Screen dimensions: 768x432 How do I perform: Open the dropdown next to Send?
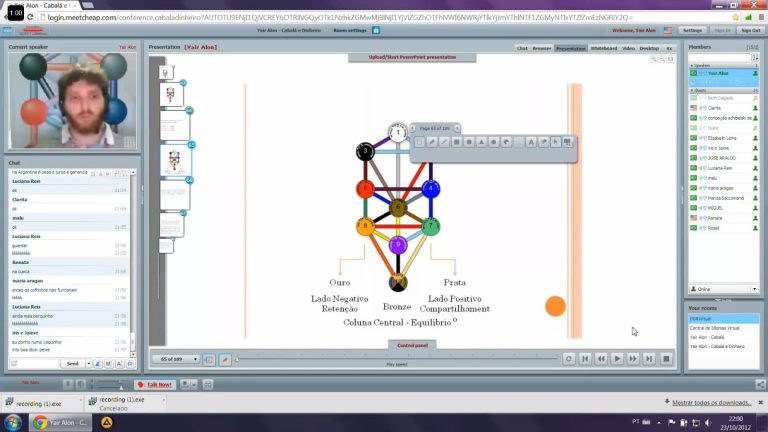coord(89,364)
